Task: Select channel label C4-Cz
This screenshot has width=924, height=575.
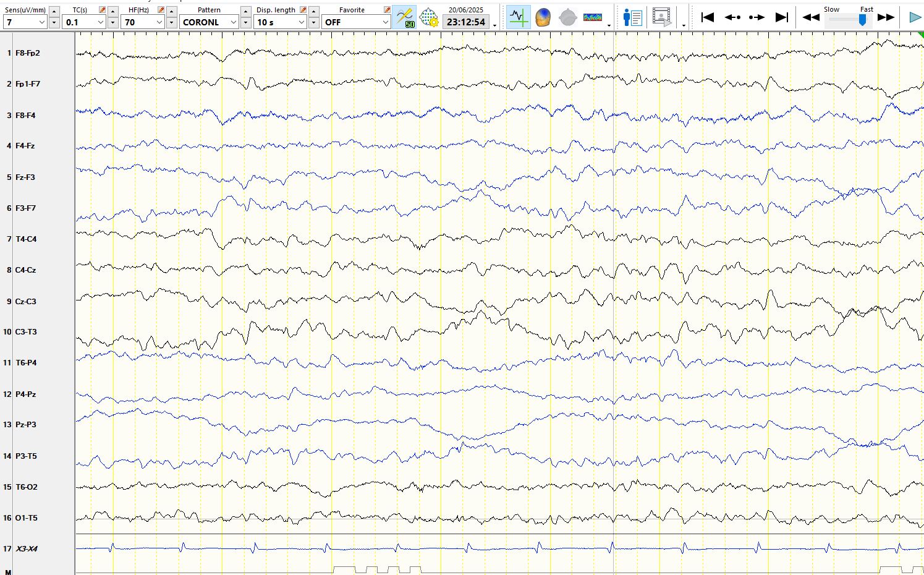Action: (x=25, y=270)
